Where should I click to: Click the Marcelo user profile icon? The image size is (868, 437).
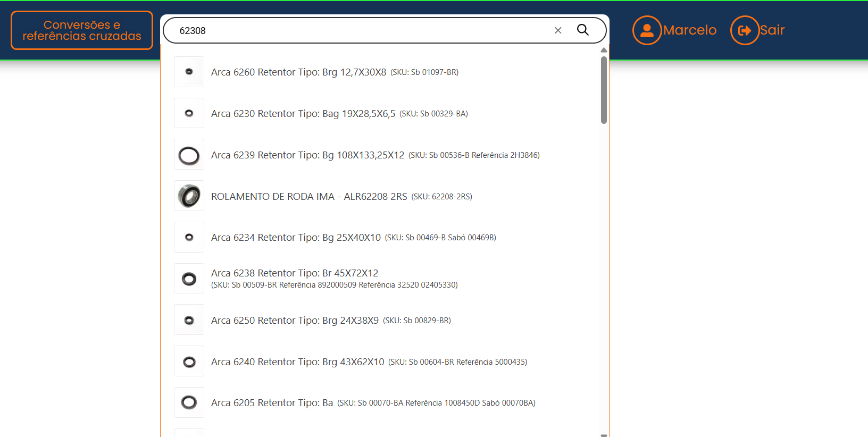pyautogui.click(x=647, y=30)
